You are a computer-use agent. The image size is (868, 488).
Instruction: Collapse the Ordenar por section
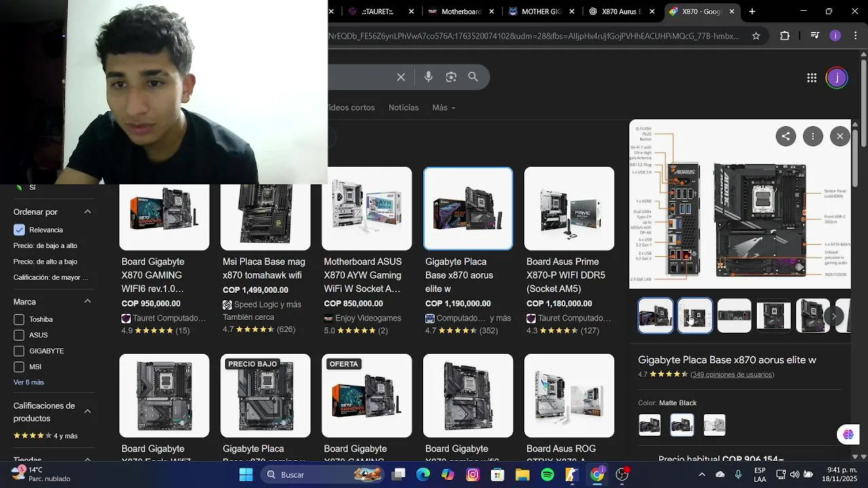point(87,211)
